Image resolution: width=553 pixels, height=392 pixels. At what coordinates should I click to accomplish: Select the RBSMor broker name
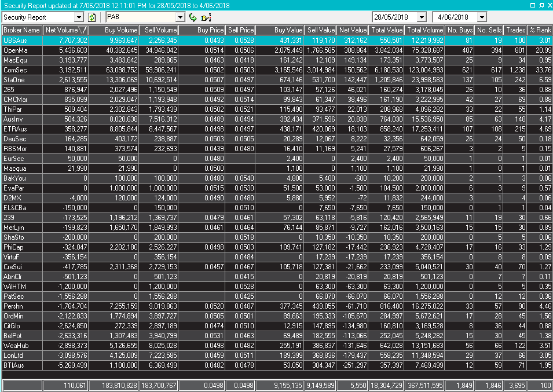click(15, 149)
